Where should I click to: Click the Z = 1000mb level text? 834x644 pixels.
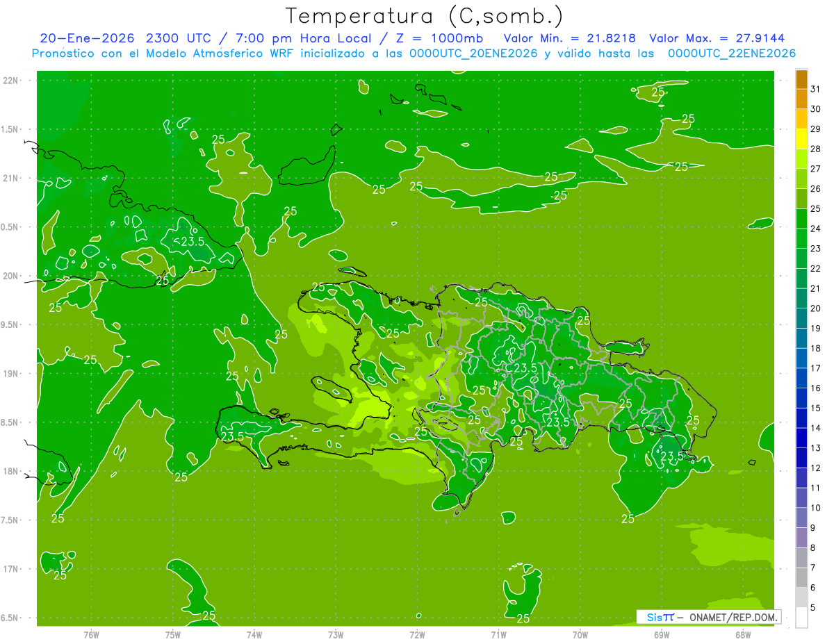[x=439, y=38]
